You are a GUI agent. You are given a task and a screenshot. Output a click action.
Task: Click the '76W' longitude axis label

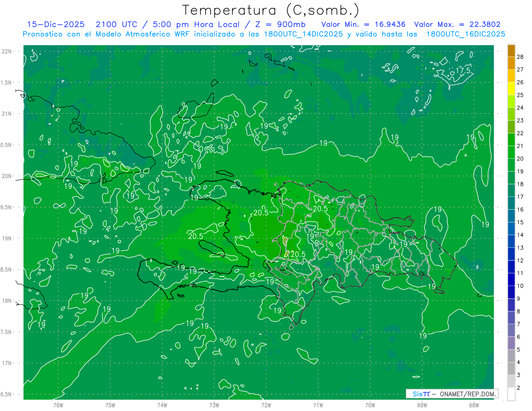tap(58, 405)
